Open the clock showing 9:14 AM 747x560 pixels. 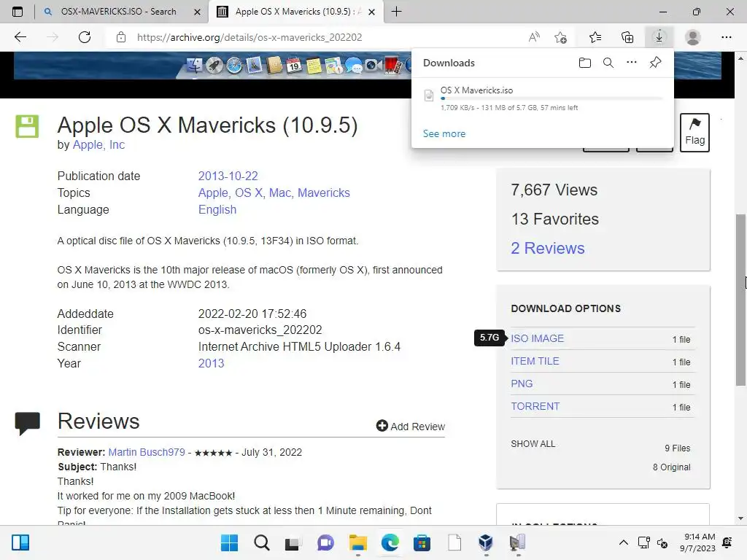tap(697, 542)
